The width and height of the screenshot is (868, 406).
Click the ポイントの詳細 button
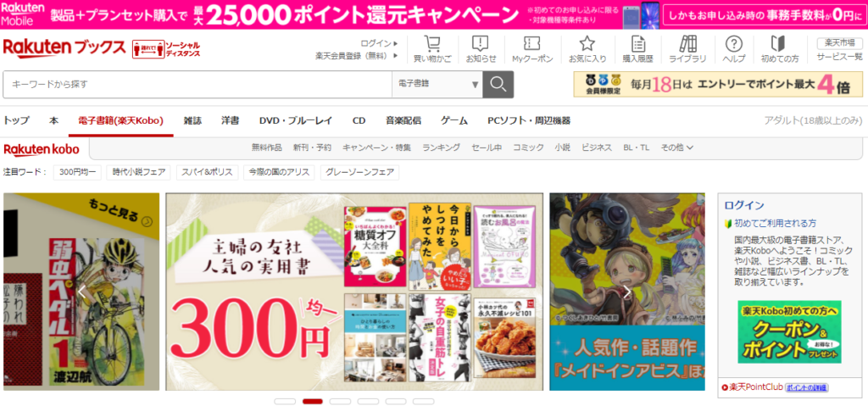807,387
